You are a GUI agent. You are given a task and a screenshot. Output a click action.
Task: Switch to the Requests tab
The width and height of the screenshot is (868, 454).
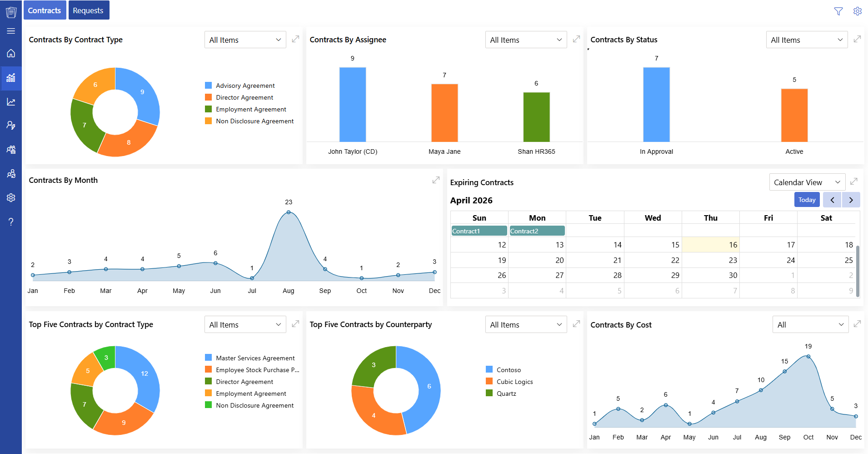[x=89, y=10]
